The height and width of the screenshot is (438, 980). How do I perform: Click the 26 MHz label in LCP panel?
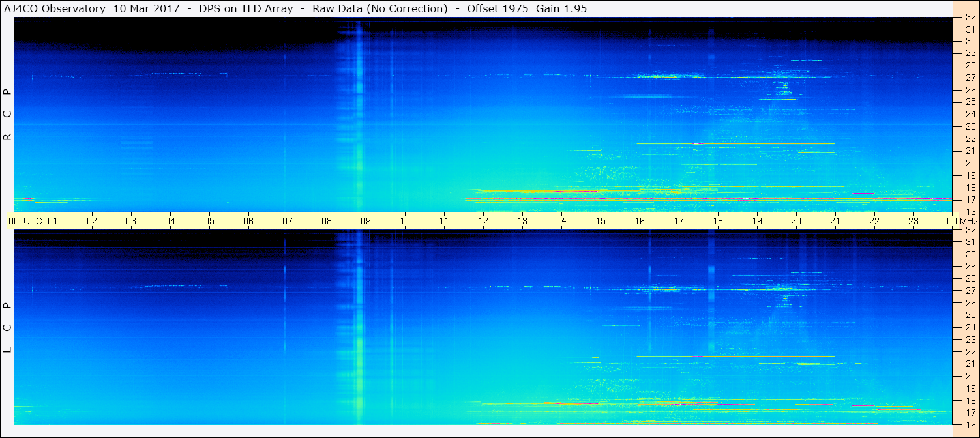(970, 303)
